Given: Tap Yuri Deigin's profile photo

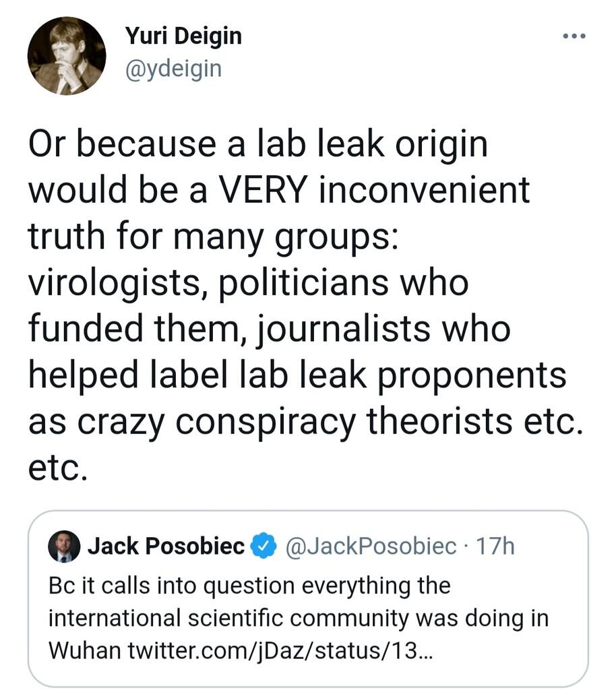Looking at the screenshot, I should point(67,56).
